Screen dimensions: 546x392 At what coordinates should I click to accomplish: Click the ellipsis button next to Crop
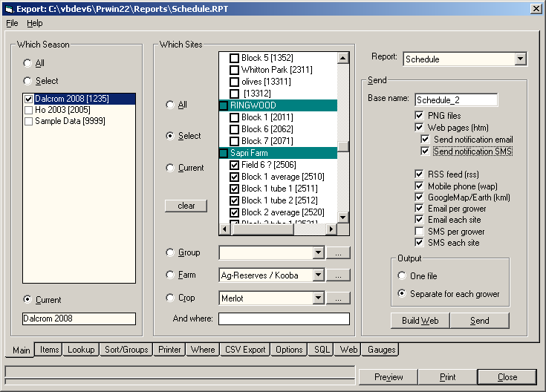(x=338, y=298)
